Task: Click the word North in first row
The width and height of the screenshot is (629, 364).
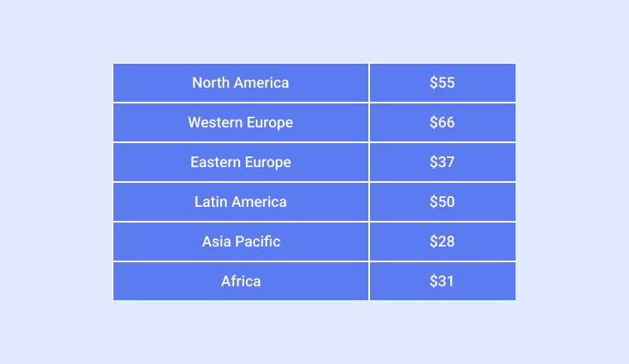Action: tap(210, 83)
